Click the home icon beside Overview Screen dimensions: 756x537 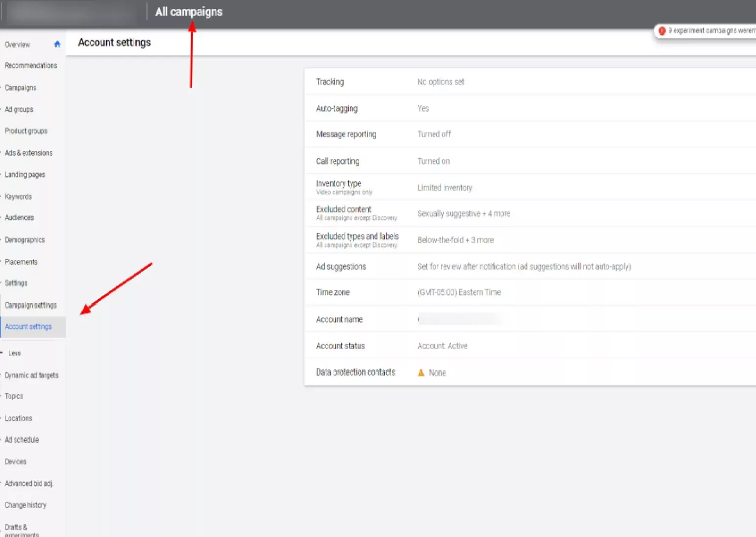pyautogui.click(x=57, y=44)
